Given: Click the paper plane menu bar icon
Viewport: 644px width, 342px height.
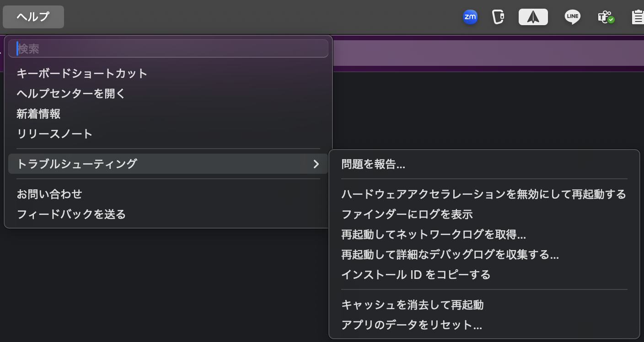Looking at the screenshot, I should tap(533, 17).
